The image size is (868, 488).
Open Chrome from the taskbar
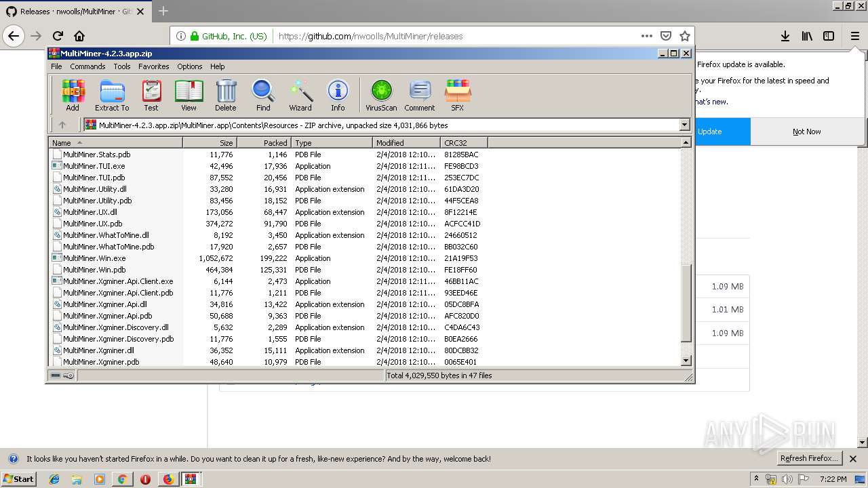[x=122, y=479]
